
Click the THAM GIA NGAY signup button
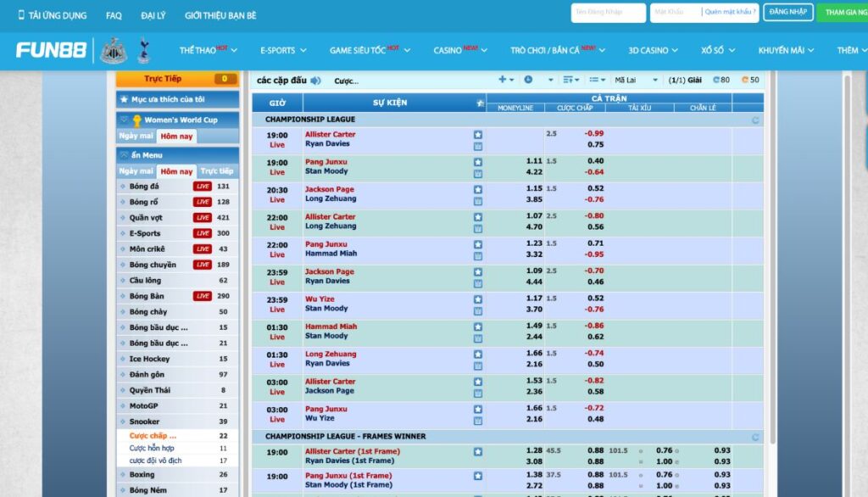(x=843, y=12)
